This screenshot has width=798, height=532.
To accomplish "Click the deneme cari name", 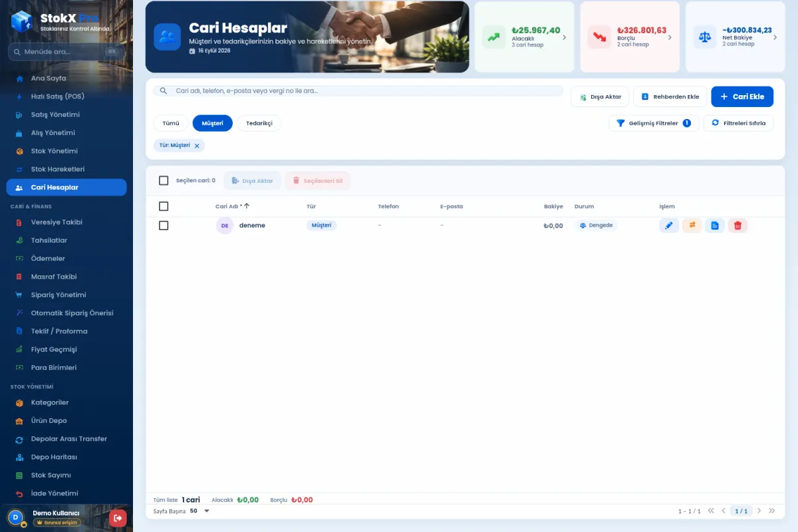I will [252, 225].
